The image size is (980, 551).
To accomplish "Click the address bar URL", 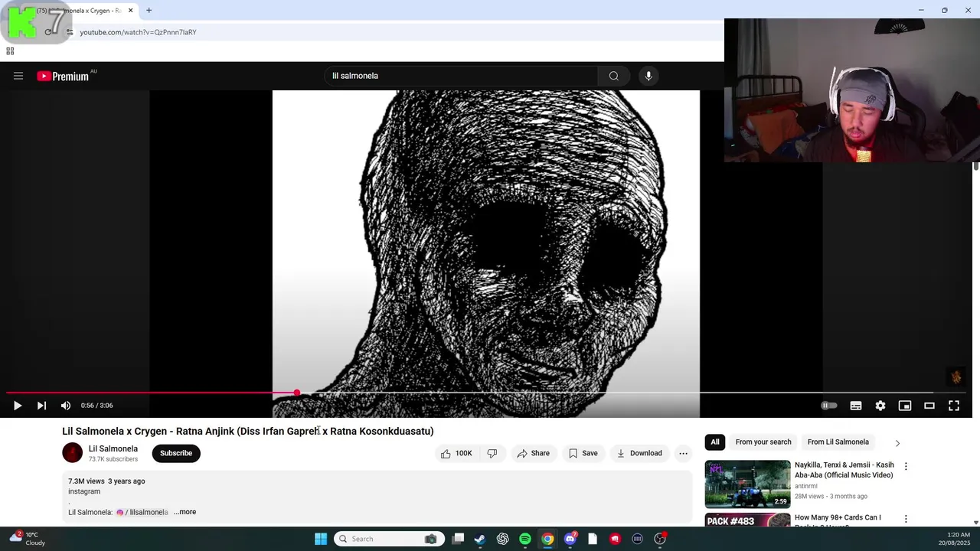I will coord(138,32).
